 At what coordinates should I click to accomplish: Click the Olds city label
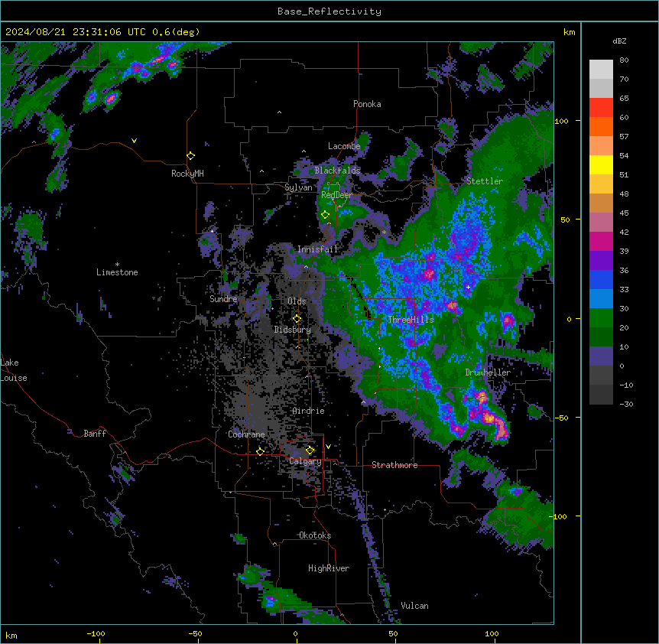297,301
